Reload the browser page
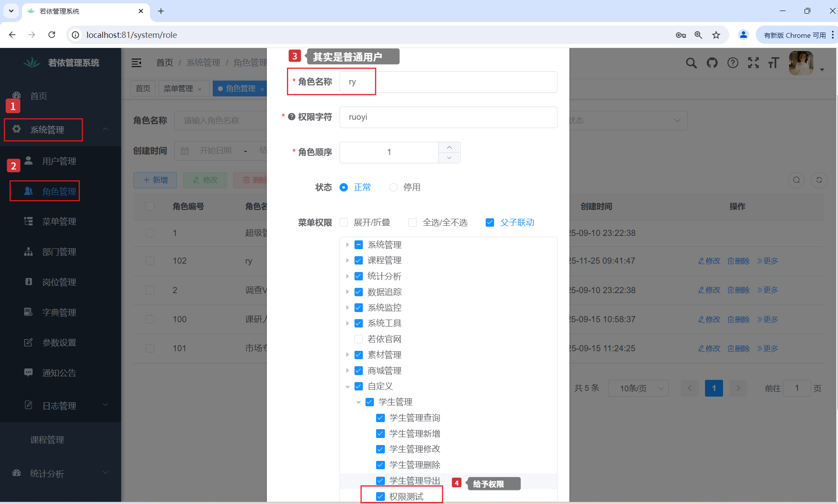The image size is (838, 504). 52,35
